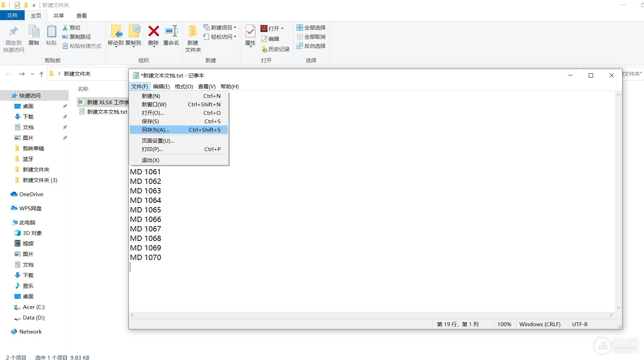Screen dimensions: 644x360
Task: Click the Paste clipboard icon
Action: tap(51, 32)
